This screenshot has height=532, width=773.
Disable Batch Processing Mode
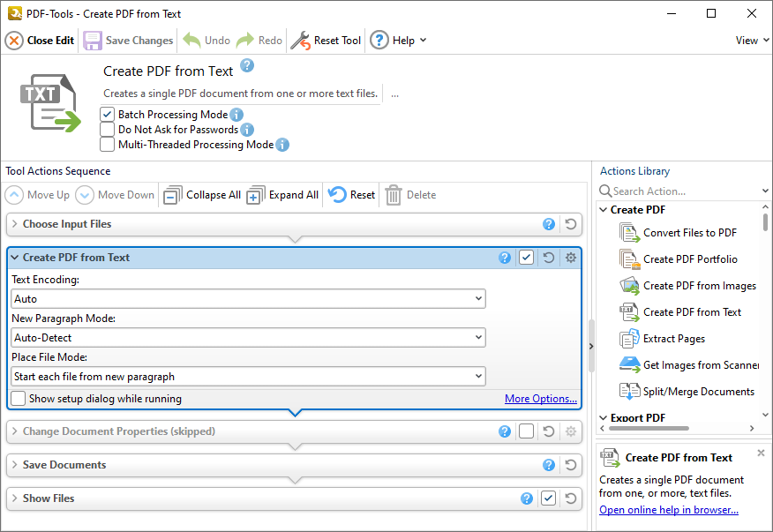click(x=107, y=114)
